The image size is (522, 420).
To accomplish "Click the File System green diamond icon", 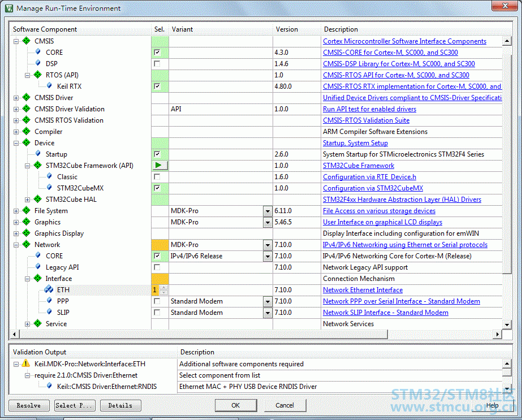I will [x=27, y=211].
